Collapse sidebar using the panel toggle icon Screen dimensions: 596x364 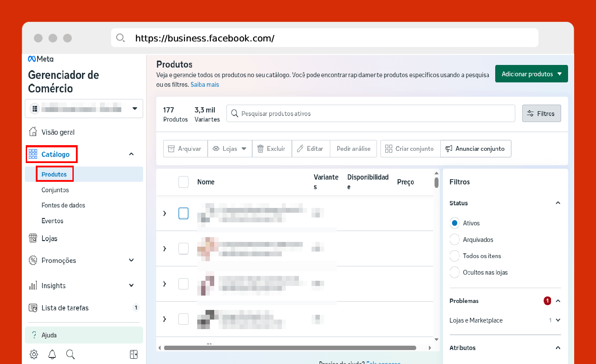(x=134, y=354)
